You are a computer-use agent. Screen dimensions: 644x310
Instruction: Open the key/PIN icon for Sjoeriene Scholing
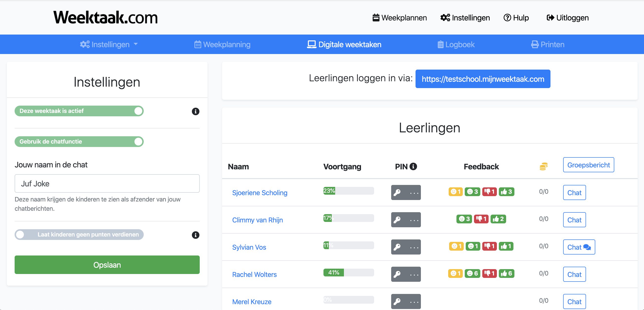[398, 192]
